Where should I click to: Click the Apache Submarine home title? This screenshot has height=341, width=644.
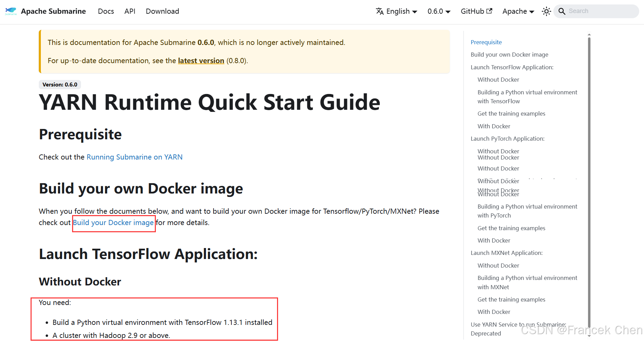(53, 11)
